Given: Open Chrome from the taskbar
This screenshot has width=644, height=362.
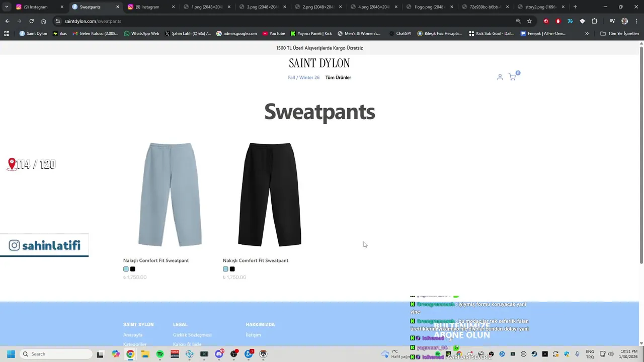Looking at the screenshot, I should pyautogui.click(x=130, y=354).
